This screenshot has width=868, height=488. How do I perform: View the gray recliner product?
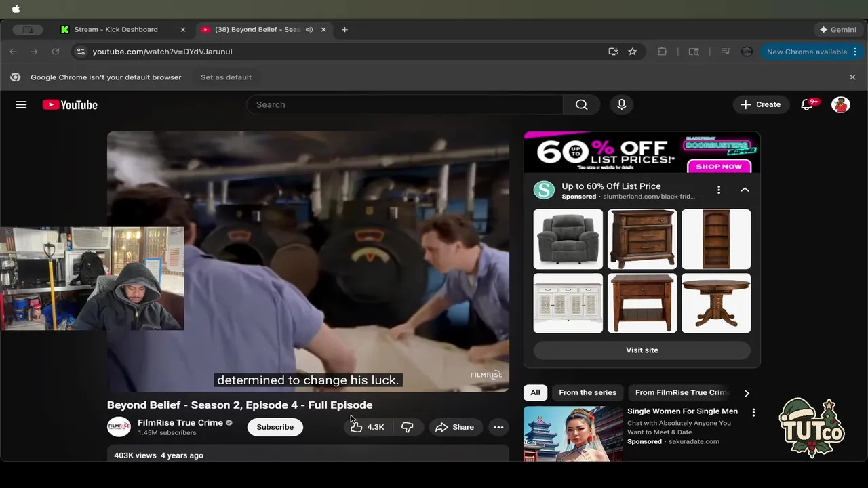[568, 239]
